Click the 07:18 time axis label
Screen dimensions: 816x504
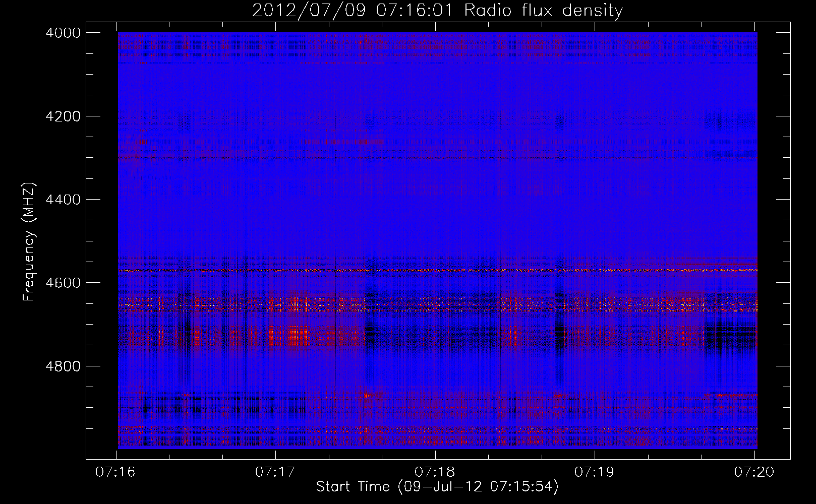[x=435, y=472]
